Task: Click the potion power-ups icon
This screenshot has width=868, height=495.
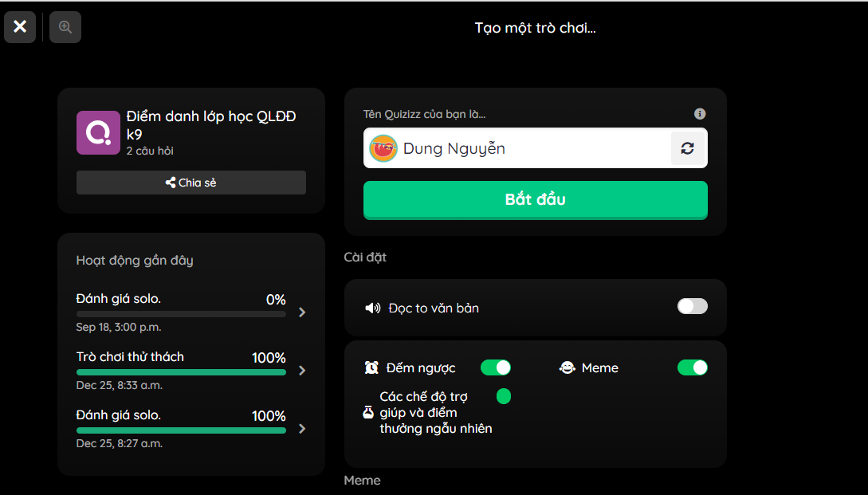Action: coord(368,413)
